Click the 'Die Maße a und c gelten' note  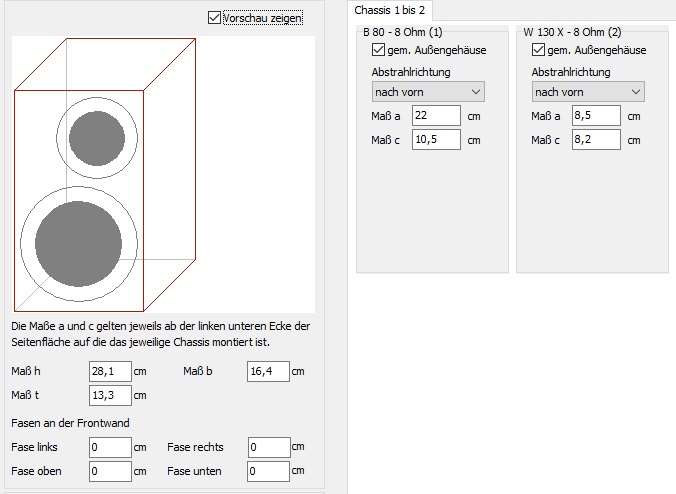coord(160,334)
